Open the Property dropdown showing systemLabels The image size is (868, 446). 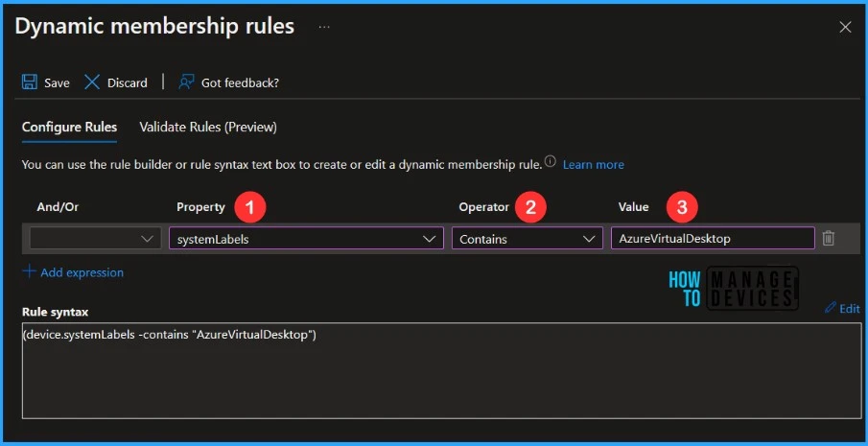click(306, 239)
